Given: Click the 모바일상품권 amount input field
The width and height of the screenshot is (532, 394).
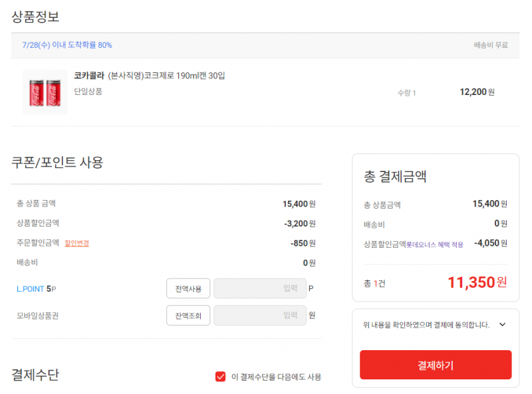Looking at the screenshot, I should pos(260,316).
